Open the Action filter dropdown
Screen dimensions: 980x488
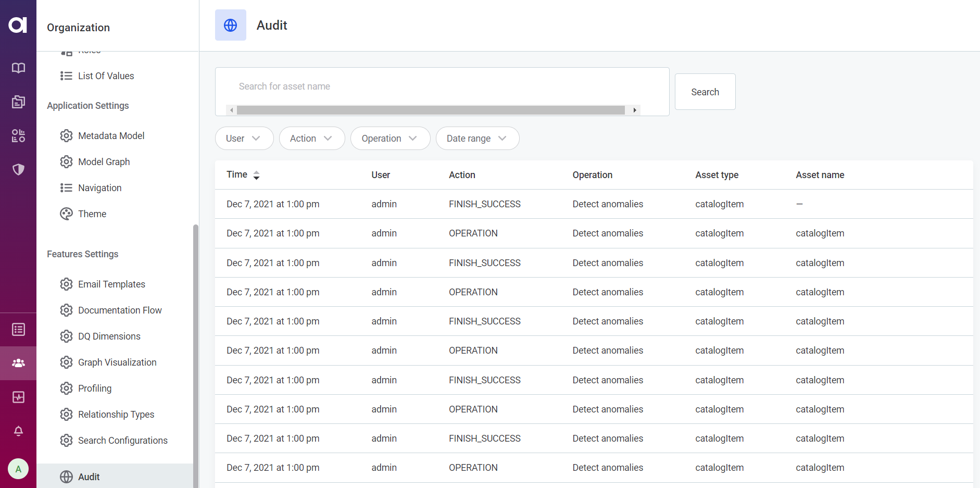point(311,138)
